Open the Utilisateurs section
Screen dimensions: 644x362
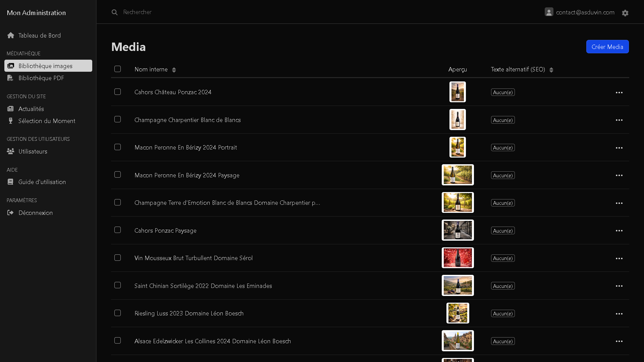click(33, 152)
